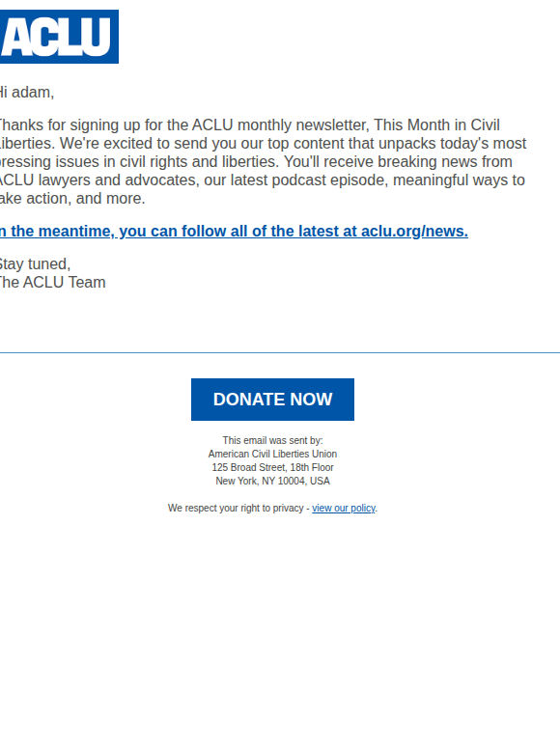Click 'This email was sent by:' text
The height and width of the screenshot is (747, 560).
point(272,440)
